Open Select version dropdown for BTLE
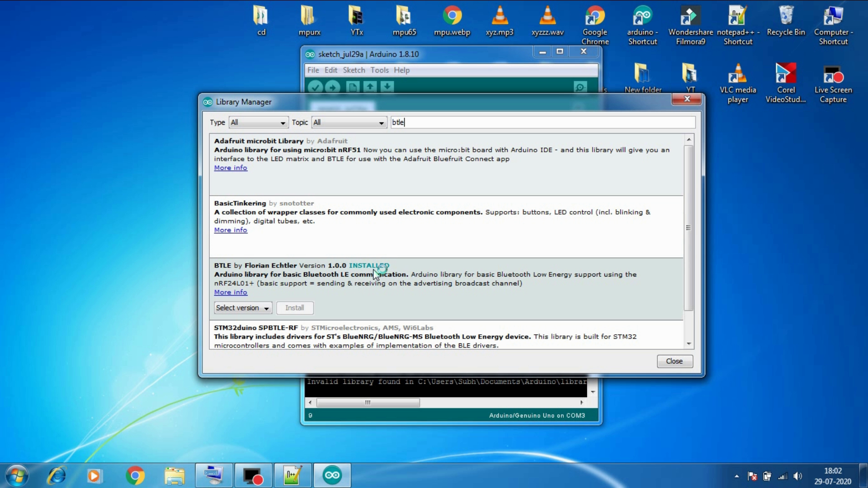The width and height of the screenshot is (868, 488). tap(243, 308)
